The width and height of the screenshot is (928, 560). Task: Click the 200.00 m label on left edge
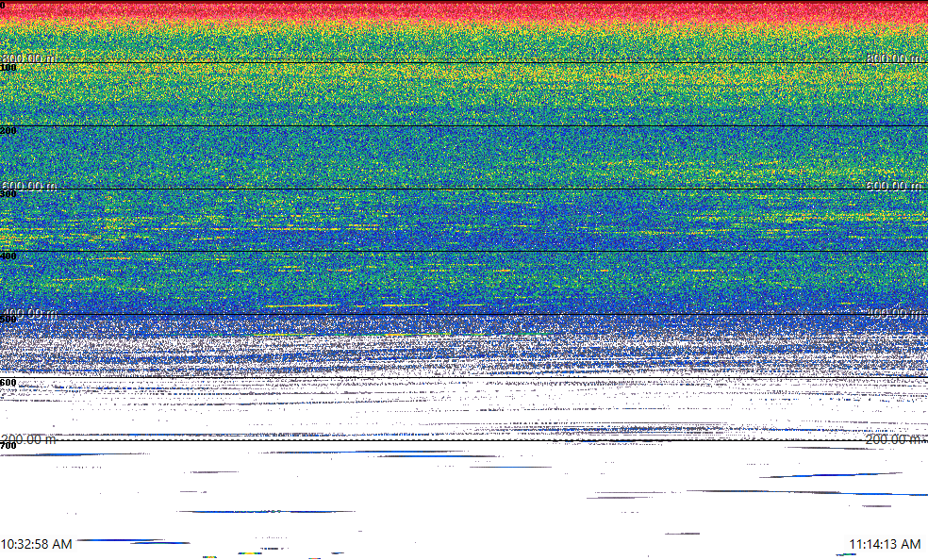28,439
